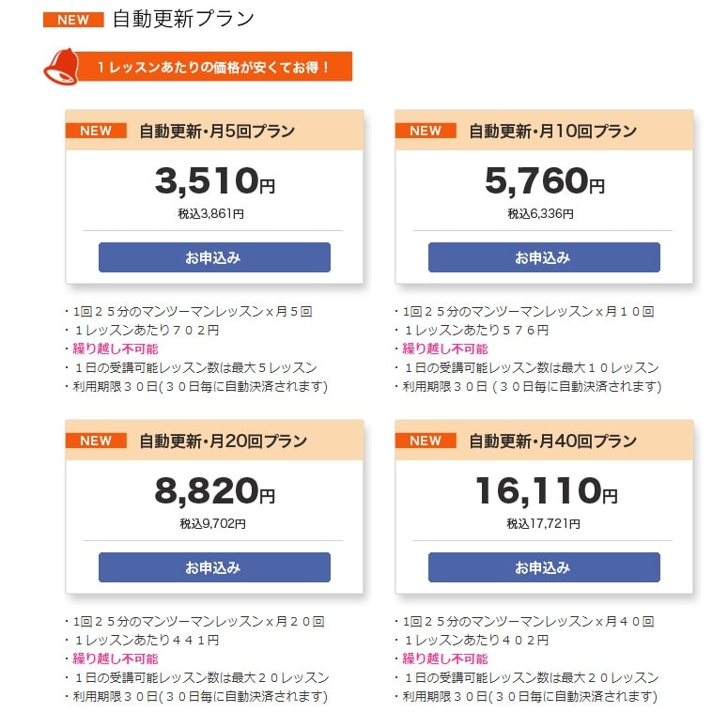Click the red bell icon on banner
The height and width of the screenshot is (728, 728).
coord(61,67)
